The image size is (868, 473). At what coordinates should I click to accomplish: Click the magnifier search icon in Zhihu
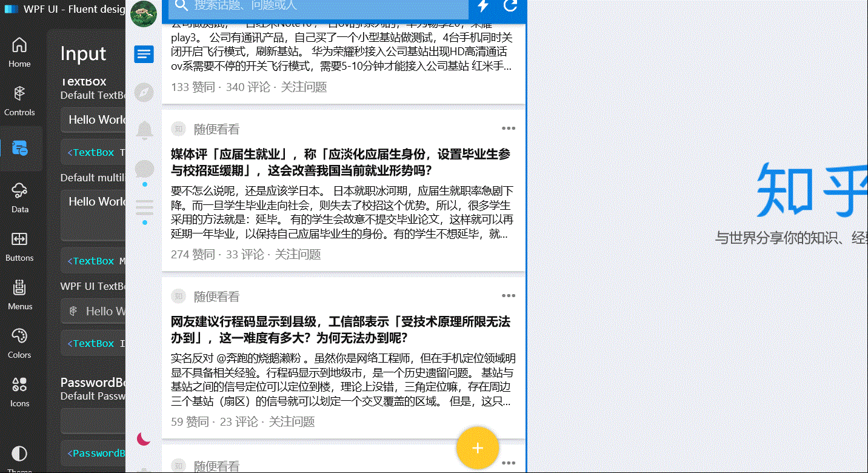tap(180, 5)
